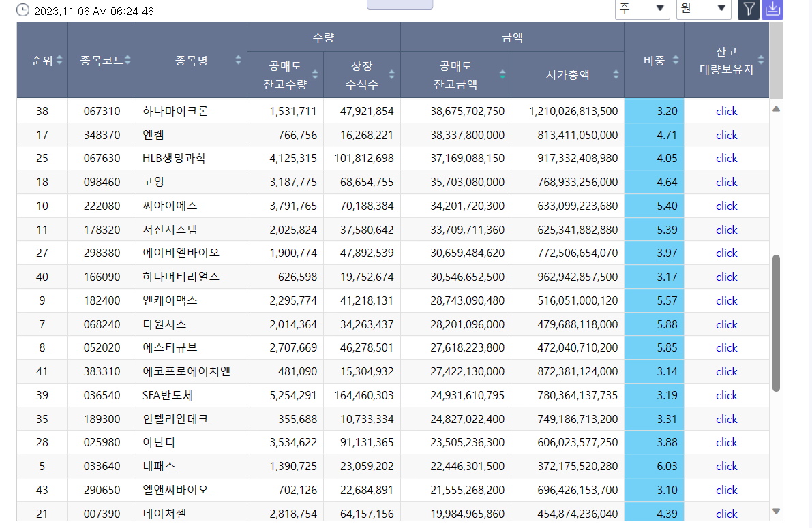812x528 pixels.
Task: Select stock code 383310
Action: [102, 372]
